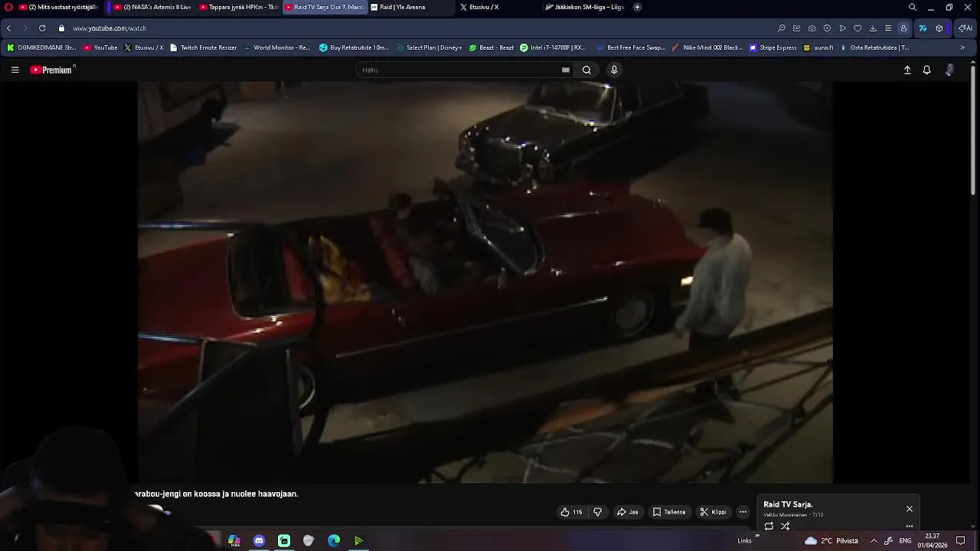Expand hidden bookmarks chevron

[x=962, y=47]
